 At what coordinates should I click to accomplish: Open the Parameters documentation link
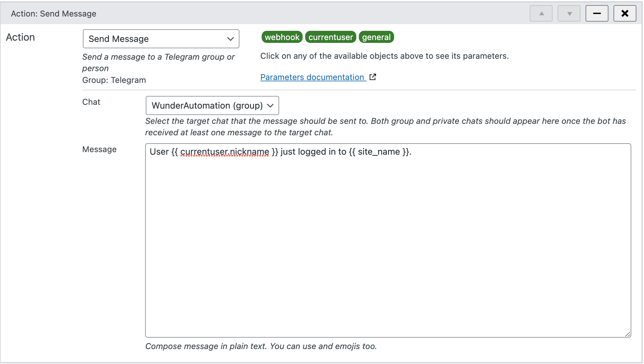(x=312, y=77)
